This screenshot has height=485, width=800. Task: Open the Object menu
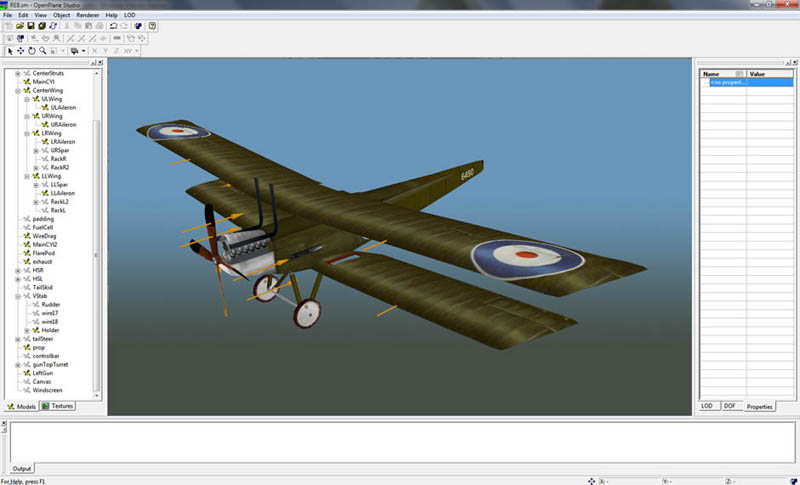[62, 15]
